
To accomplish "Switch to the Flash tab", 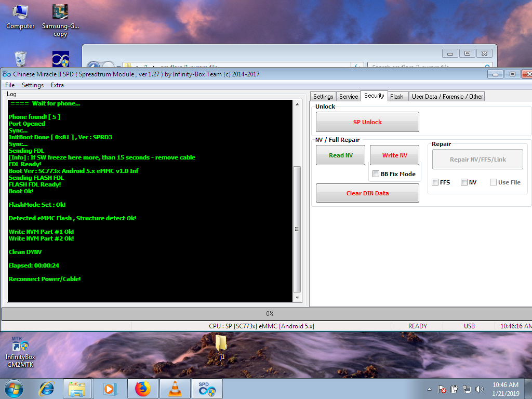I will click(x=396, y=97).
